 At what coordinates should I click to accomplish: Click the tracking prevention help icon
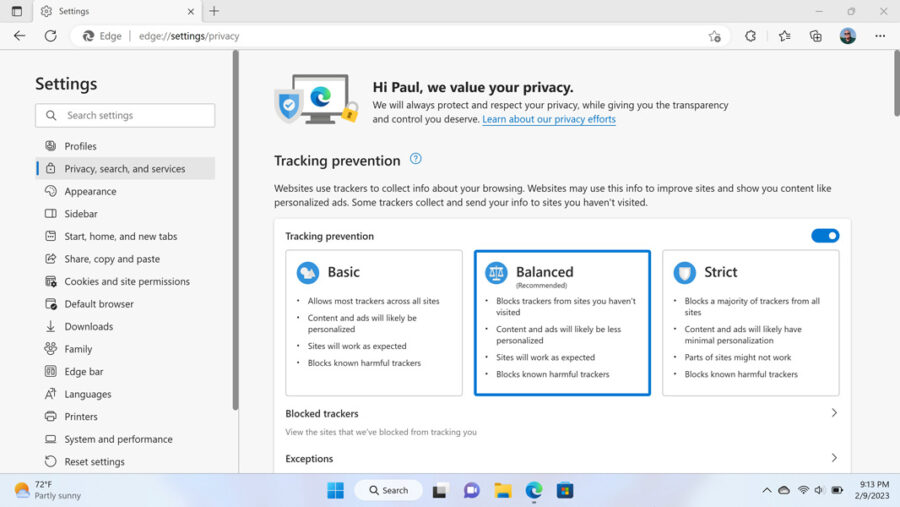click(416, 159)
